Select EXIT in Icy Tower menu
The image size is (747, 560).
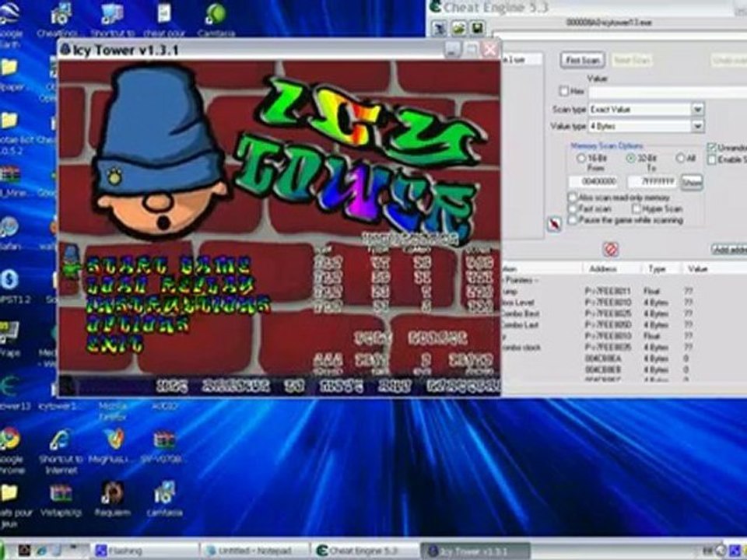click(x=114, y=343)
